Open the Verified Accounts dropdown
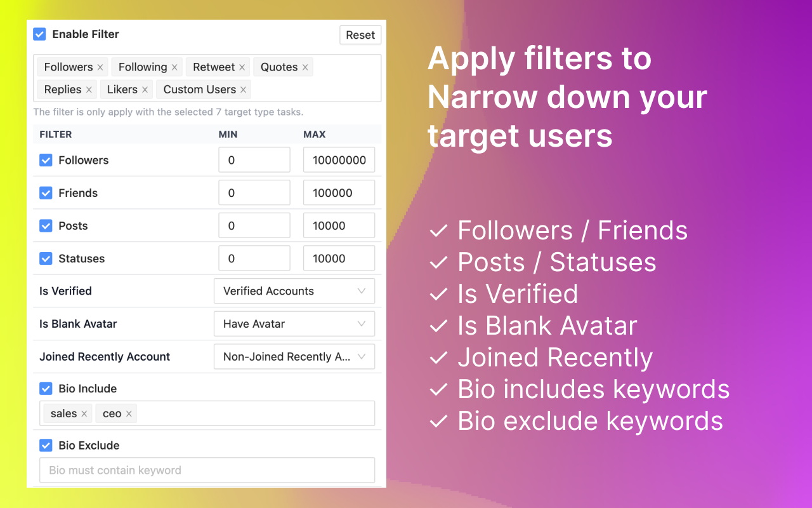Screen dimensions: 812x508 point(294,291)
